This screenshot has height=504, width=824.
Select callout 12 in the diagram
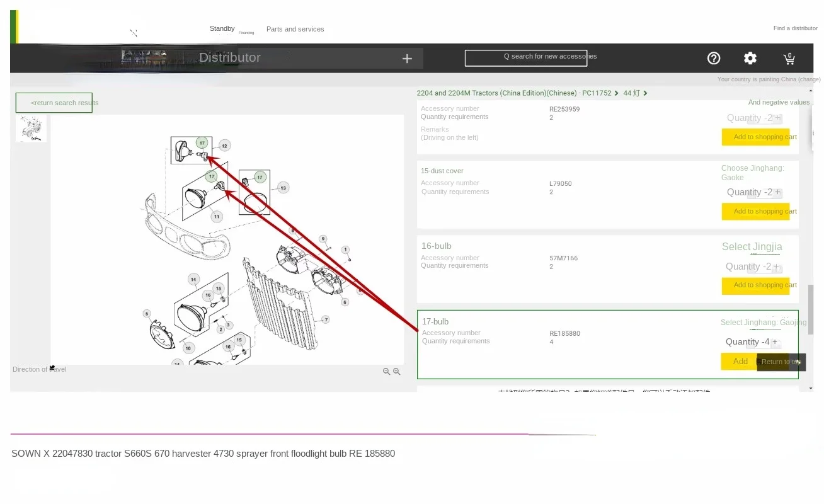pyautogui.click(x=224, y=146)
